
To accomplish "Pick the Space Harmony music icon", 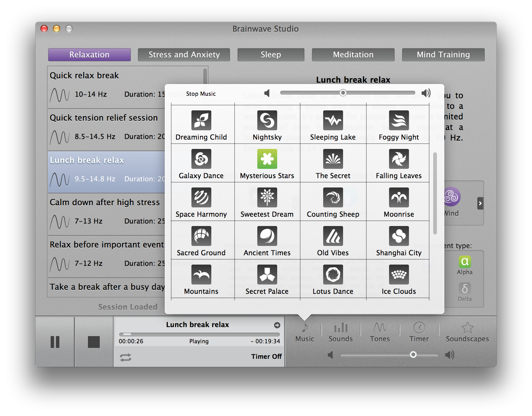I will [201, 197].
